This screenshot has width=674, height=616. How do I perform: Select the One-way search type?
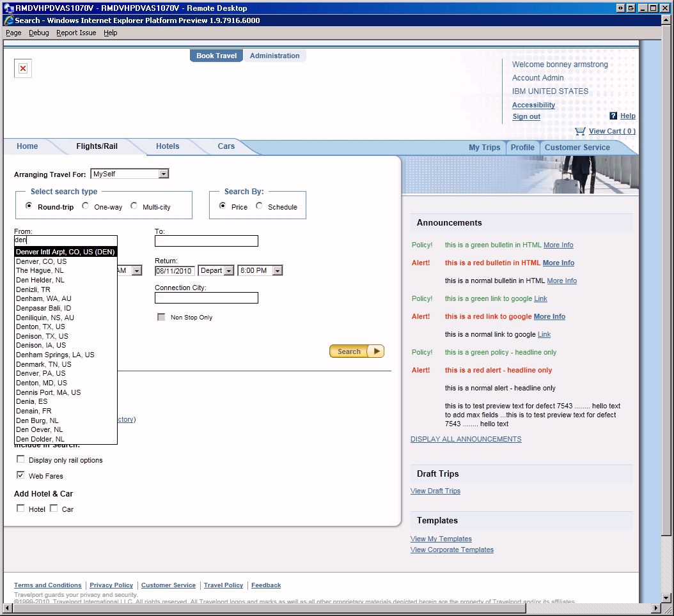(x=86, y=206)
